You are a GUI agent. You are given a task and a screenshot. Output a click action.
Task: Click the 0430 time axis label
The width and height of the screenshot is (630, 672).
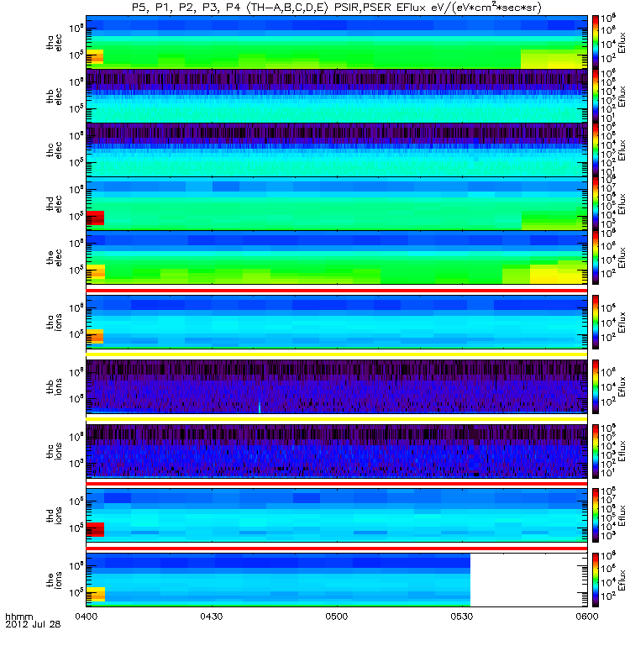click(212, 617)
